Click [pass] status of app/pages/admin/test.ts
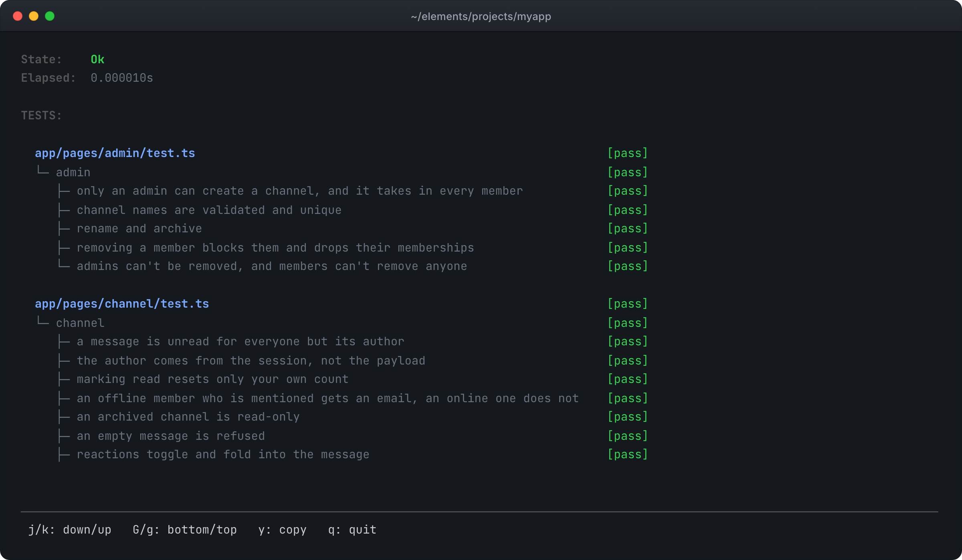 point(628,153)
